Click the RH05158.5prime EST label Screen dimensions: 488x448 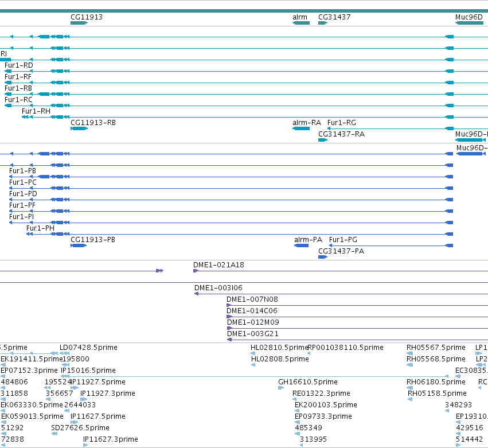pyautogui.click(x=438, y=394)
